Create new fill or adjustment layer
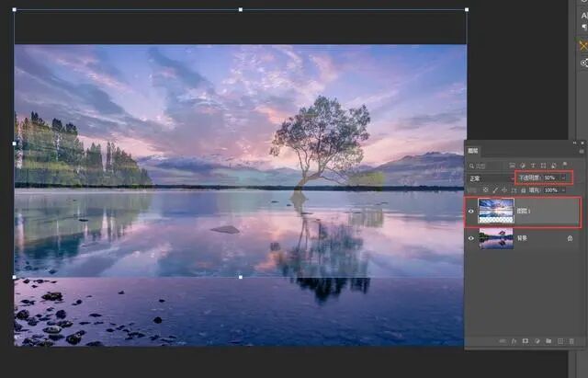 click(537, 341)
